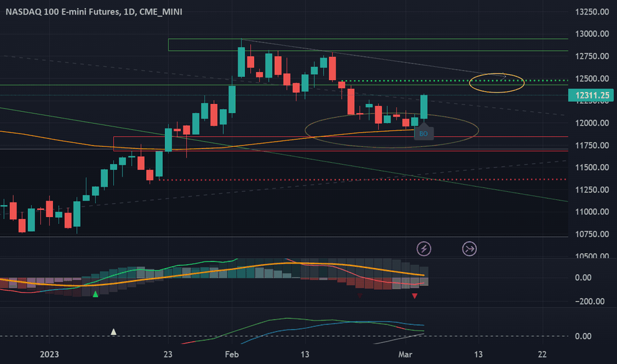The width and height of the screenshot is (617, 364).
Task: Click the 12500.00 price axis label
Action: click(x=592, y=78)
